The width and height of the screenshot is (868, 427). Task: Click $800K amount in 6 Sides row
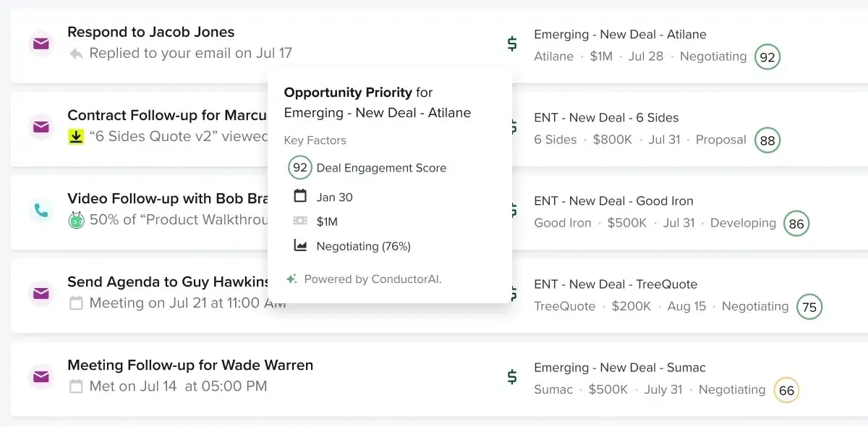[612, 139]
